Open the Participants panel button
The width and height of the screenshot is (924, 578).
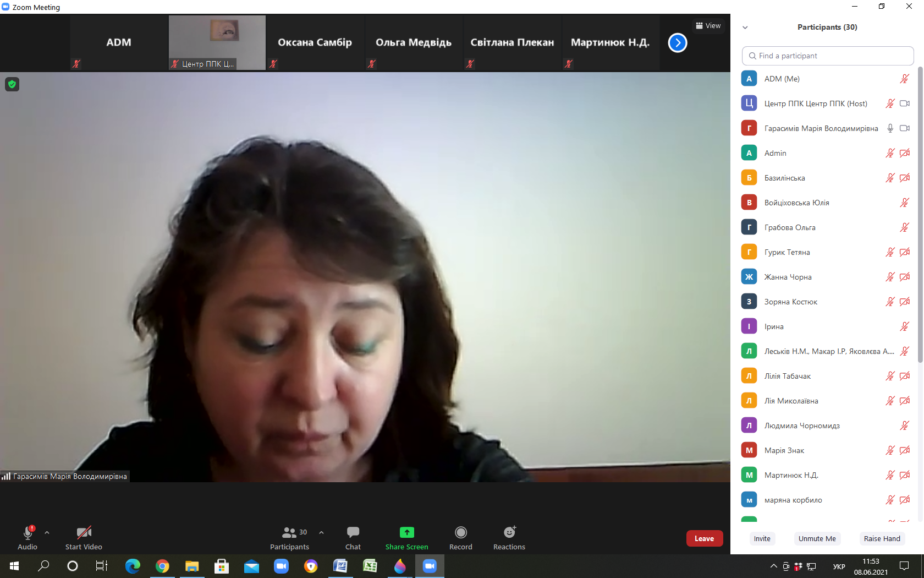290,538
